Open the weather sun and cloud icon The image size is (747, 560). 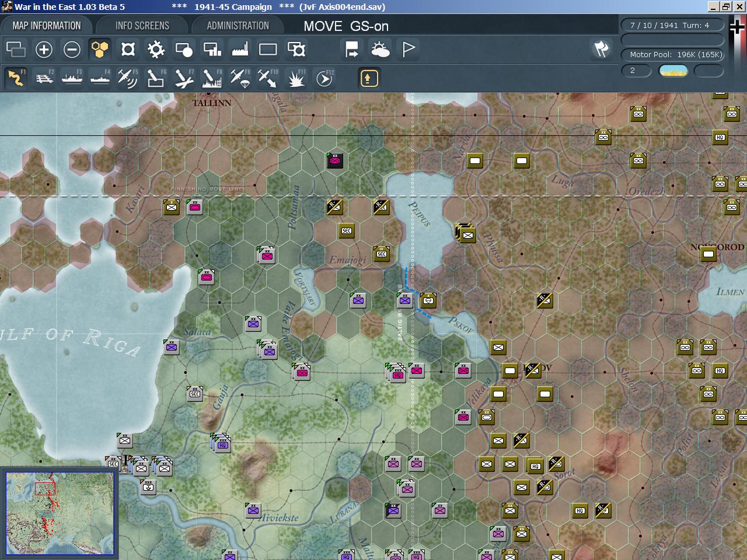381,50
